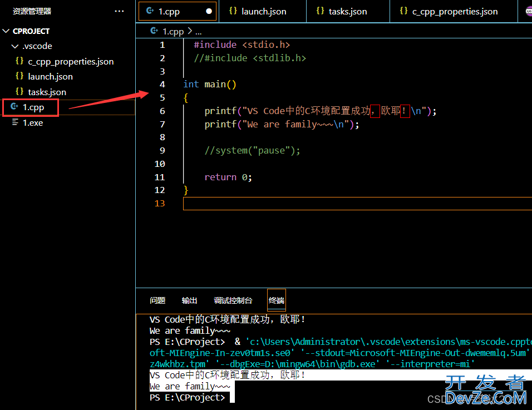This screenshot has height=410, width=532.
Task: Click the JSON braces icon beside launch.json in explorer
Action: [x=19, y=76]
